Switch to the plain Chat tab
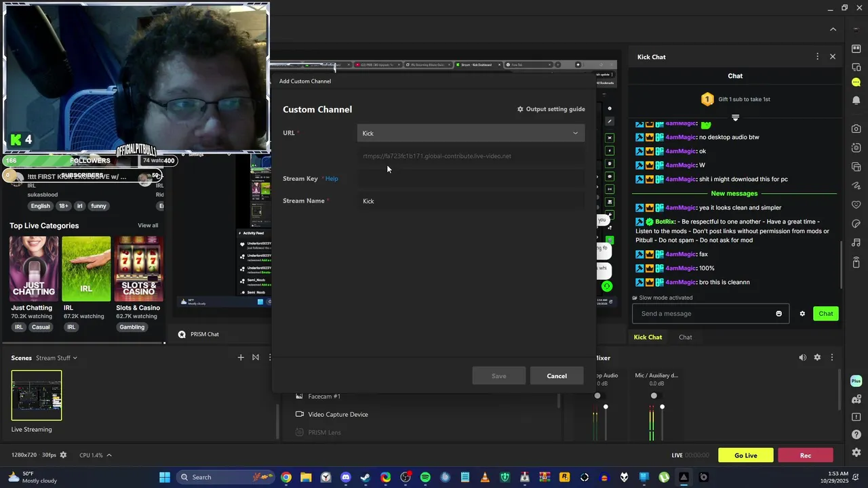The image size is (868, 488). pos(686,337)
